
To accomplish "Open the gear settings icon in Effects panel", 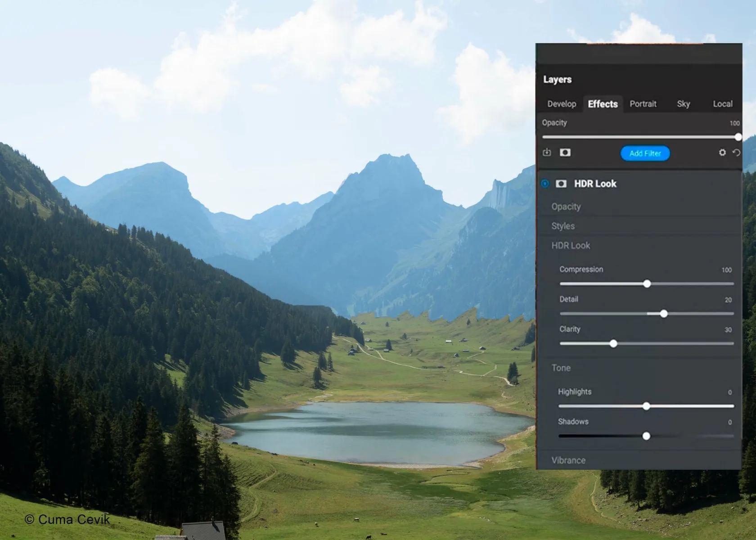I will tap(722, 153).
